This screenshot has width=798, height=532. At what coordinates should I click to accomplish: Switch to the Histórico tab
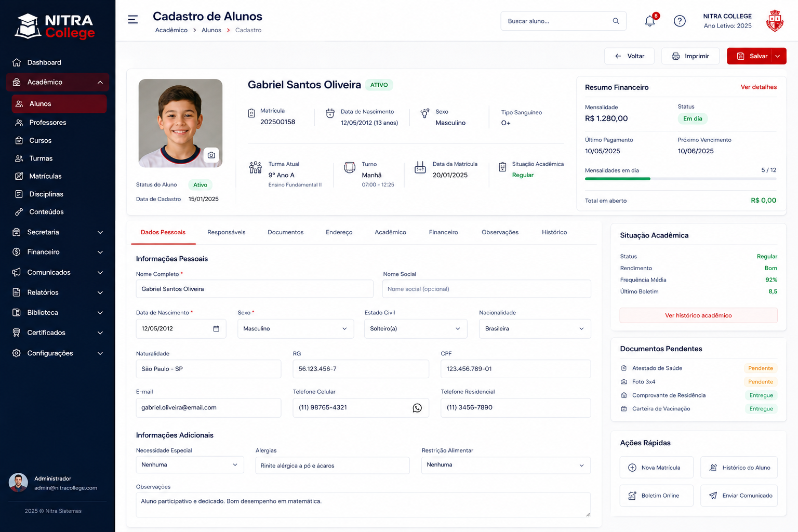554,233
